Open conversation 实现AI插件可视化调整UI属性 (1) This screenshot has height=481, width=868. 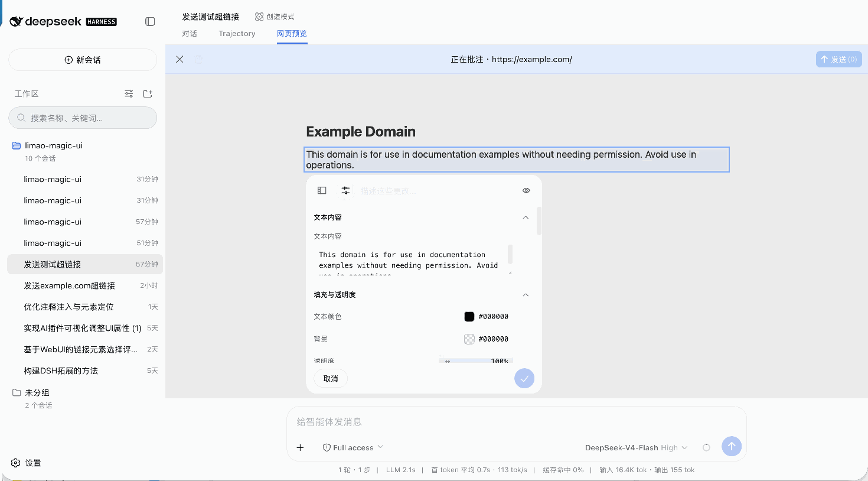point(85,328)
